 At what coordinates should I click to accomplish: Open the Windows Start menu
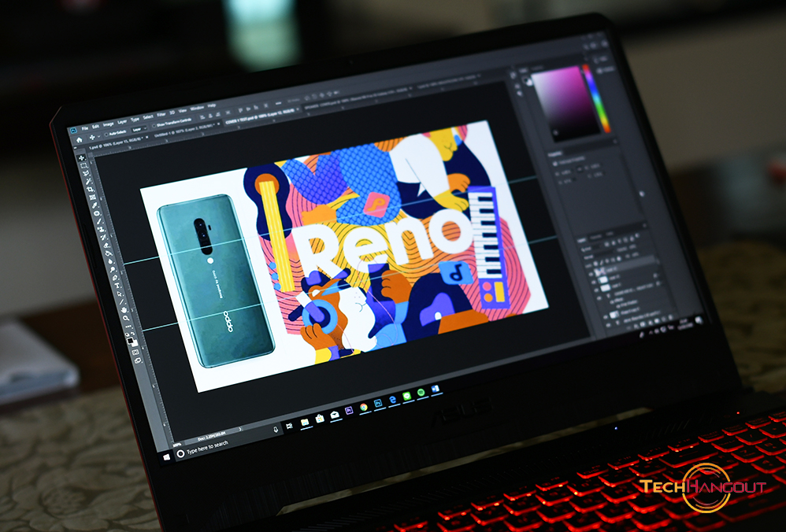(167, 457)
